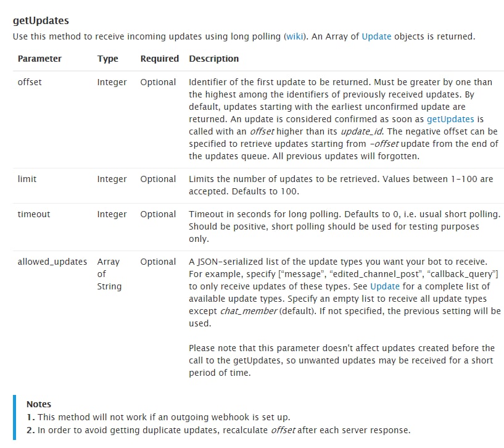Click the "Type" column header
This screenshot has height=448, width=504.
[107, 59]
